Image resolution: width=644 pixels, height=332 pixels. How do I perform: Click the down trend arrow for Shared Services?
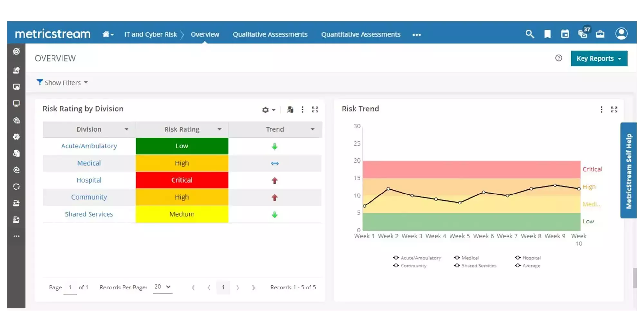pos(274,215)
